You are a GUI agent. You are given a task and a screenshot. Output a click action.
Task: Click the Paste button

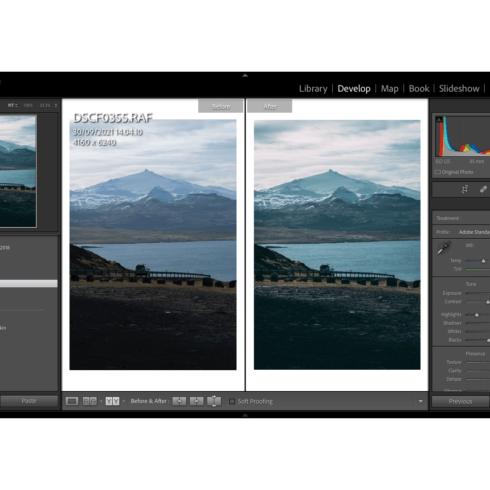pos(29,401)
